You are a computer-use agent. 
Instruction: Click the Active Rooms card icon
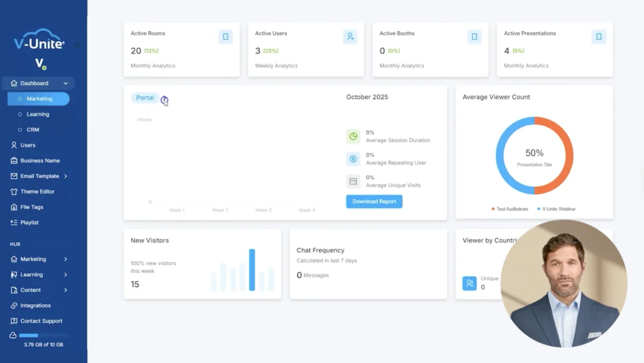tap(225, 36)
